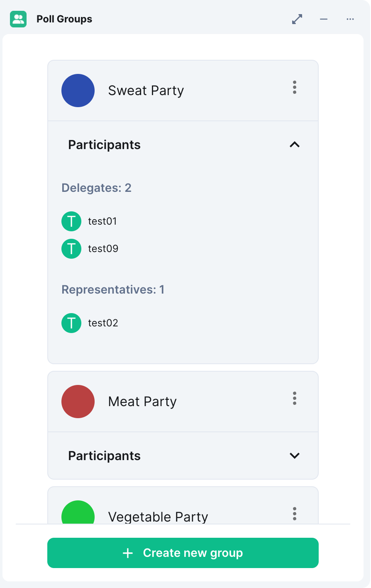
Task: Click test02 representative avatar
Action: coord(71,323)
